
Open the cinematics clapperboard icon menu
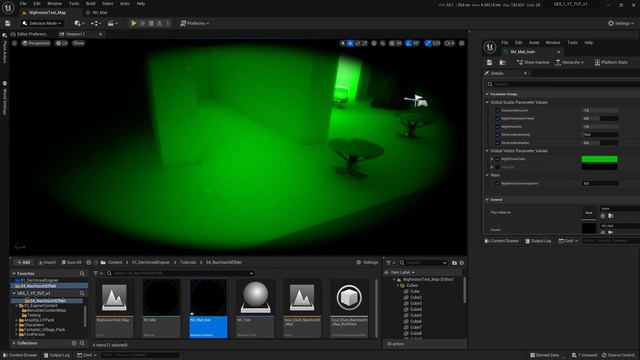tap(112, 23)
